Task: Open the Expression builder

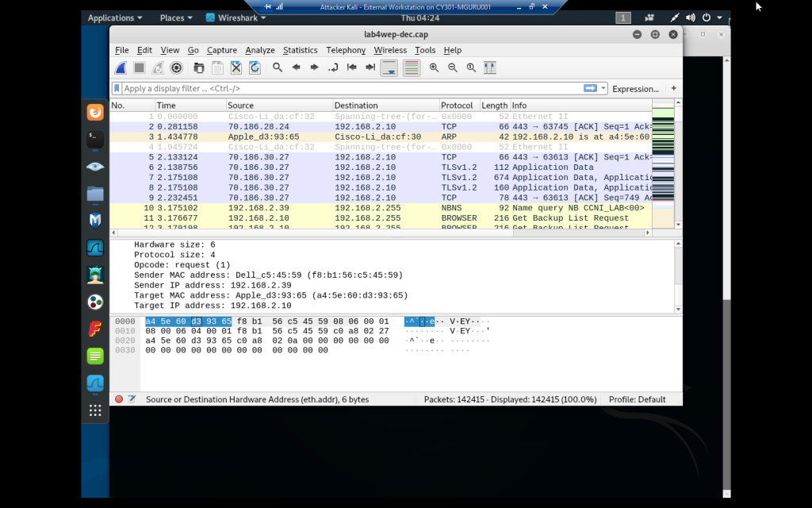Action: [635, 89]
